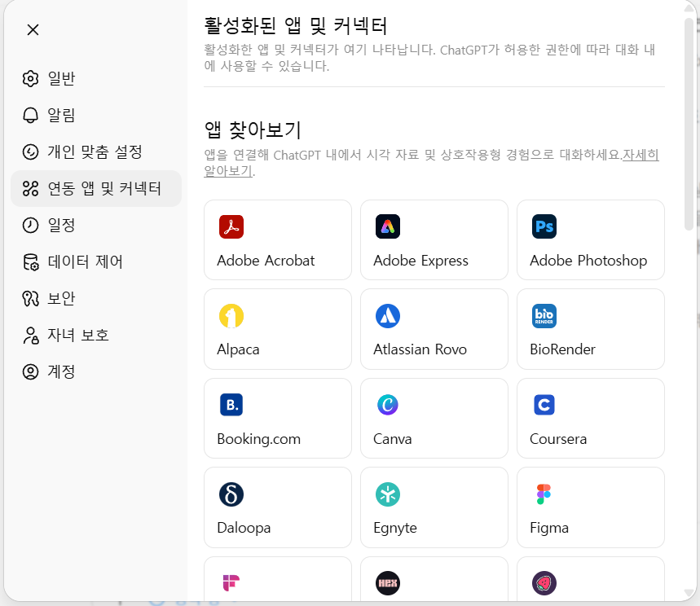The image size is (700, 606).
Task: Click the Coursera C logo icon
Action: pyautogui.click(x=544, y=405)
